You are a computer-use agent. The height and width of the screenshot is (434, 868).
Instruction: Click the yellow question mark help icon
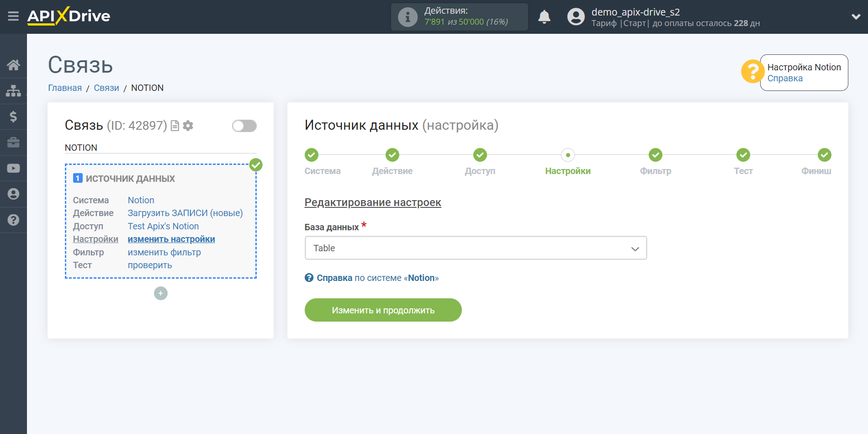(752, 72)
